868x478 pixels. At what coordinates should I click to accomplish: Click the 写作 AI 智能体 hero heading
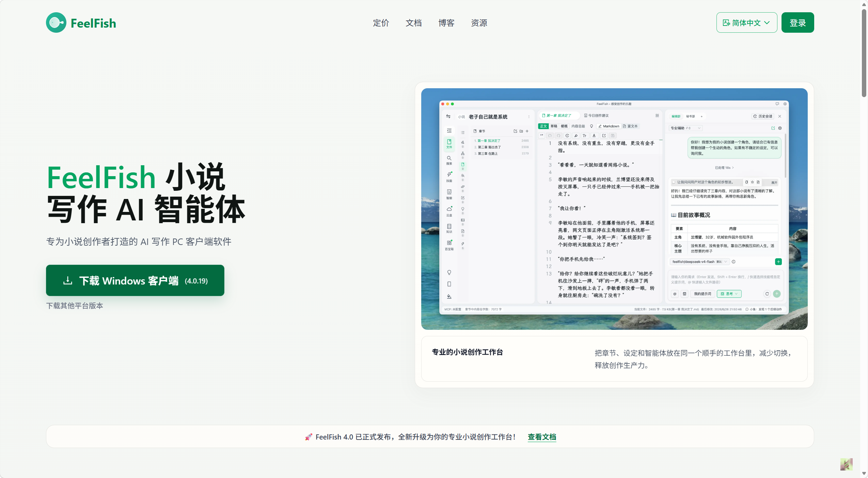pyautogui.click(x=146, y=209)
